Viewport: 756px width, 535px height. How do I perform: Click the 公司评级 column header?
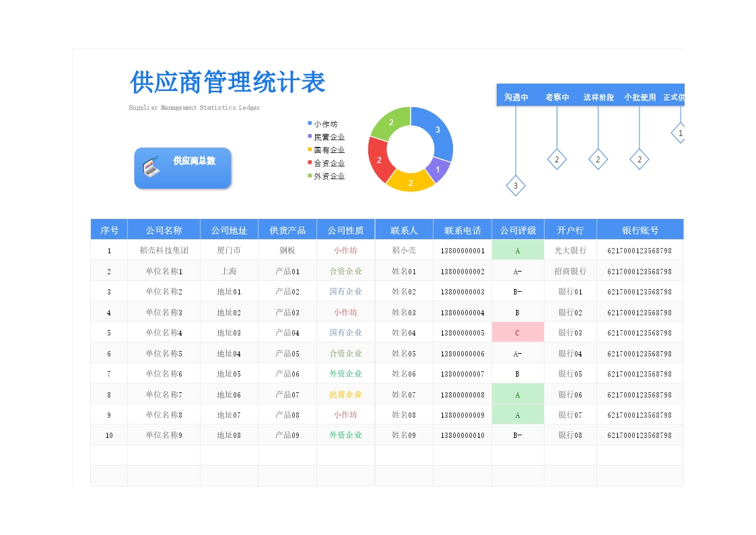tap(518, 230)
